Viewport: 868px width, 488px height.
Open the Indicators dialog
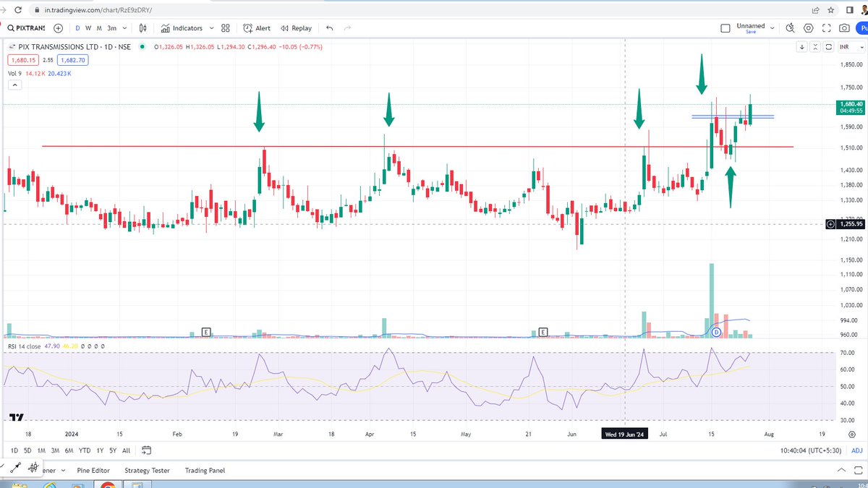click(182, 28)
